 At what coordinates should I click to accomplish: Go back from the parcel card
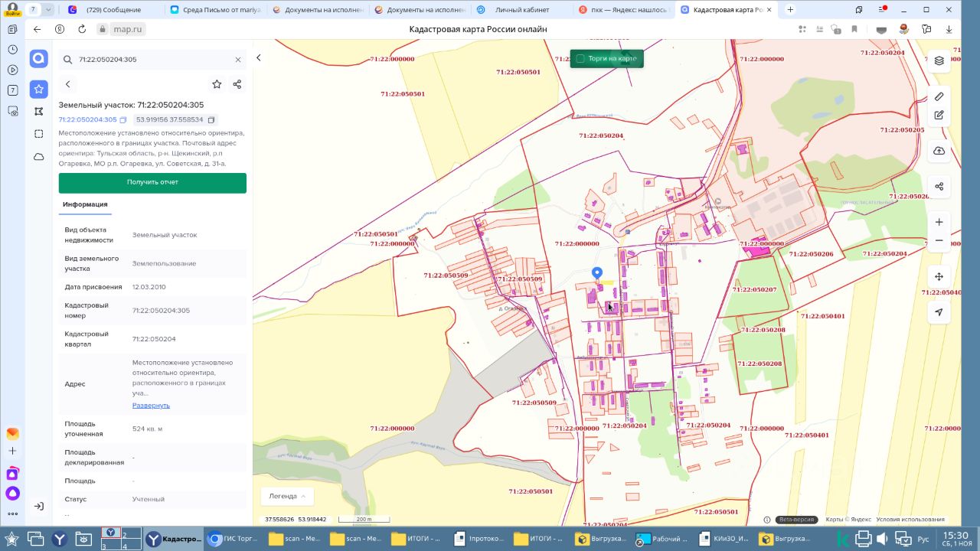click(x=67, y=84)
